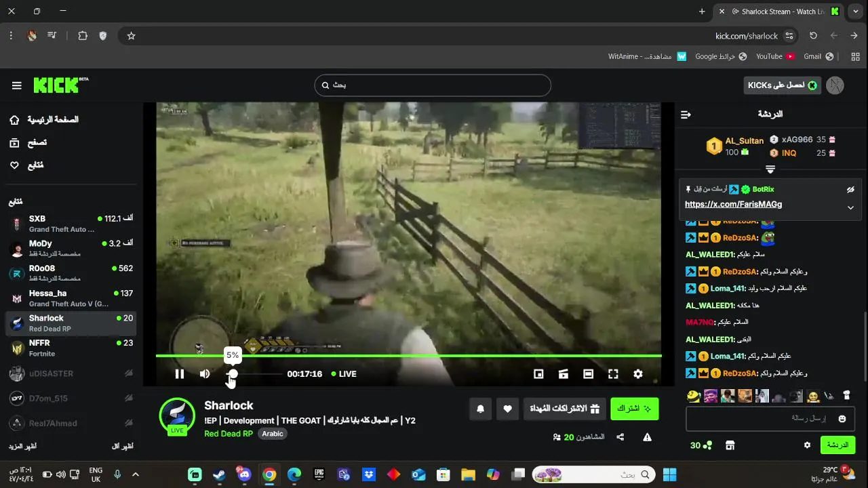
Task: Open the Gmail bookmark
Action: [818, 56]
